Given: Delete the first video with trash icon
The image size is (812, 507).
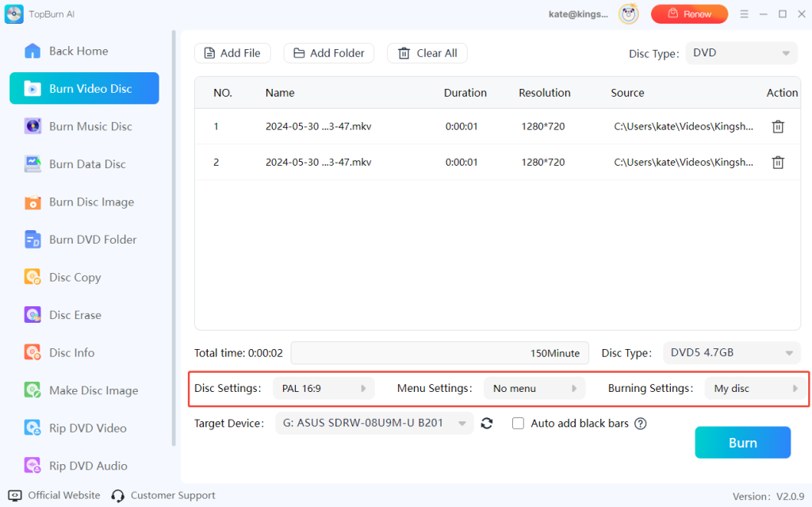Looking at the screenshot, I should point(778,126).
